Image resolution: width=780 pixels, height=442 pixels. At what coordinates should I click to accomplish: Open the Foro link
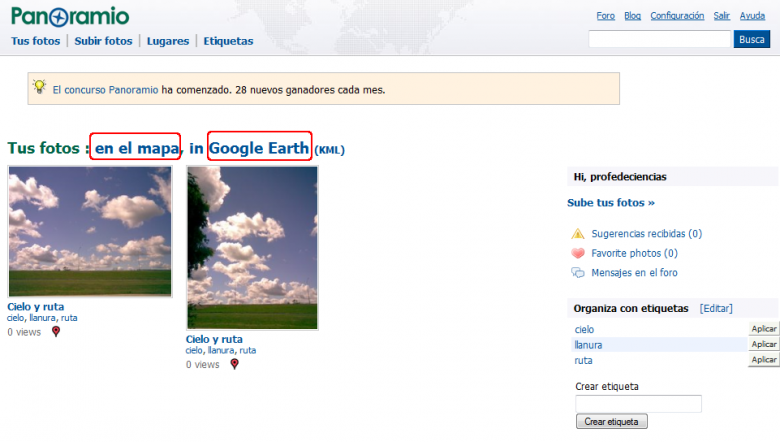click(x=605, y=15)
